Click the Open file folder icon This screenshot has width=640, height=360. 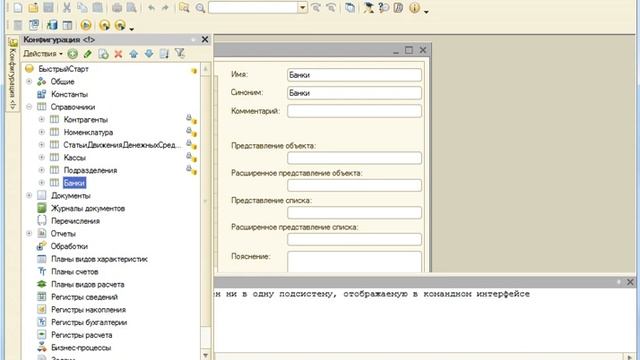click(33, 7)
